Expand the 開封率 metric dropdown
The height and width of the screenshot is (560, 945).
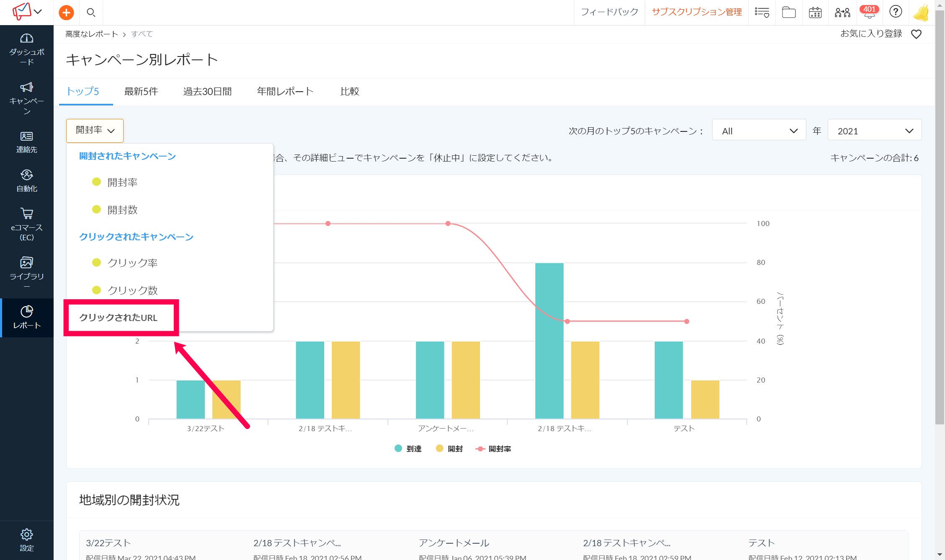[95, 131]
